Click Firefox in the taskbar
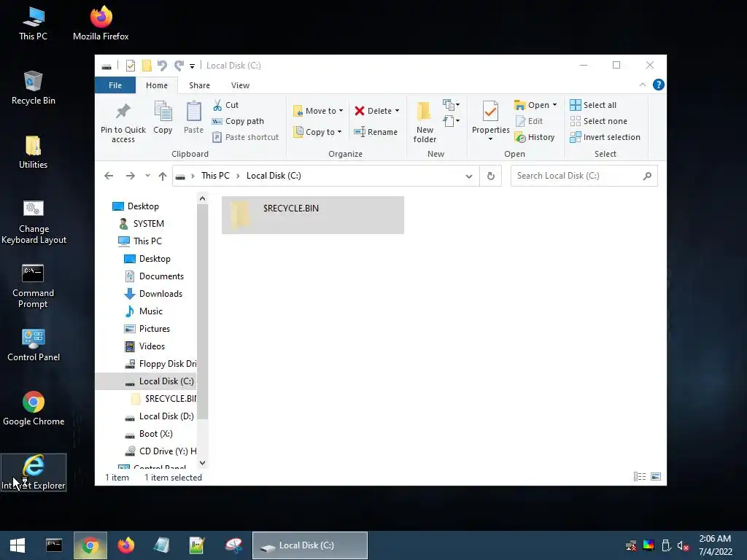This screenshot has height=560, width=747. [125, 545]
